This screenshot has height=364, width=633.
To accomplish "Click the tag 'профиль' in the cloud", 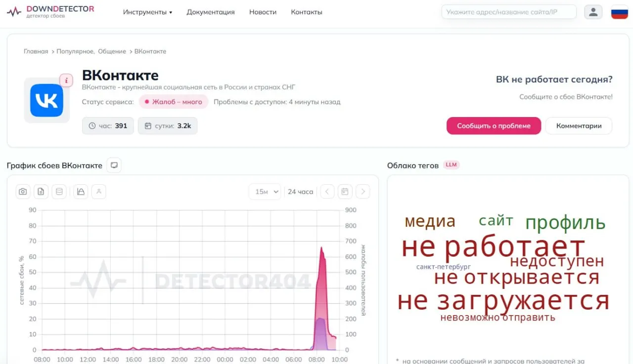I will [x=565, y=223].
